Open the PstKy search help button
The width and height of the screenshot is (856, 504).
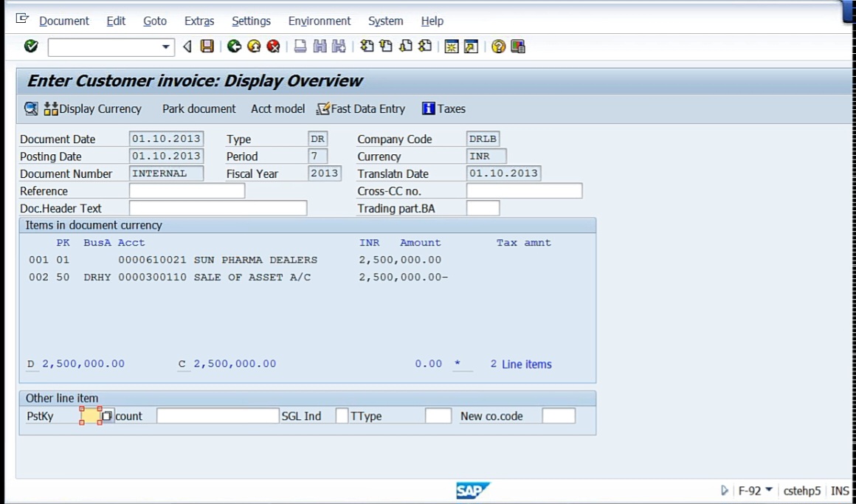click(x=107, y=416)
